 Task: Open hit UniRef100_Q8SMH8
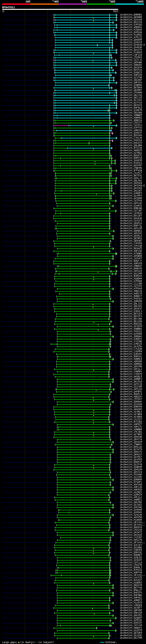click(131, 17)
